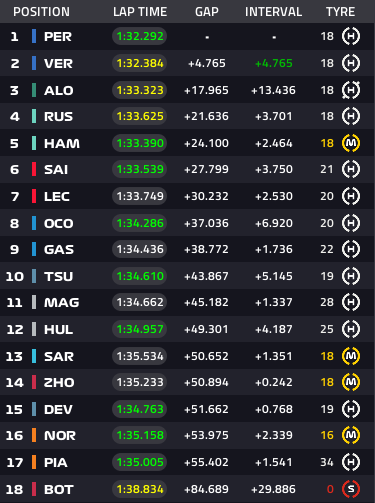Click Zhou's medium tyre icon
Screen dimensions: 375x503
[x=351, y=382]
